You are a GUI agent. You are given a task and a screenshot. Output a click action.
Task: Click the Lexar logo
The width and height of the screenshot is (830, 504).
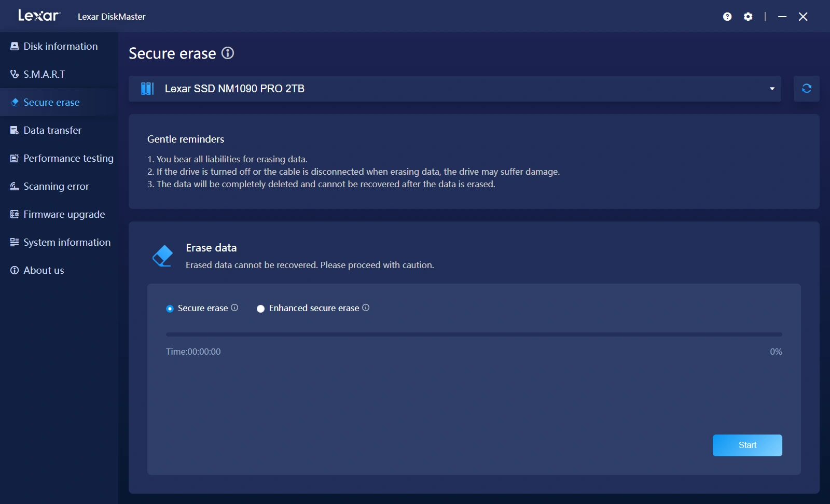(x=39, y=16)
